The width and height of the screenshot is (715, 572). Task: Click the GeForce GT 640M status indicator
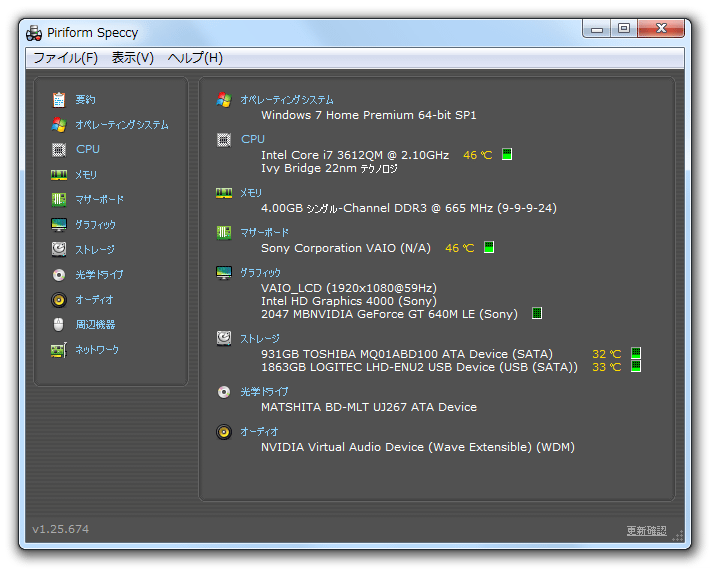(537, 314)
